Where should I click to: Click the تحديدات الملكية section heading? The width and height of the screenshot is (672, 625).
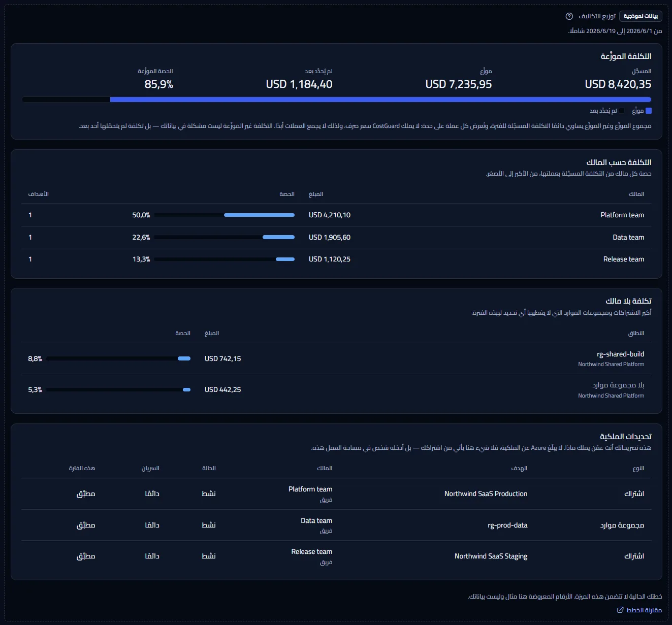tap(625, 437)
